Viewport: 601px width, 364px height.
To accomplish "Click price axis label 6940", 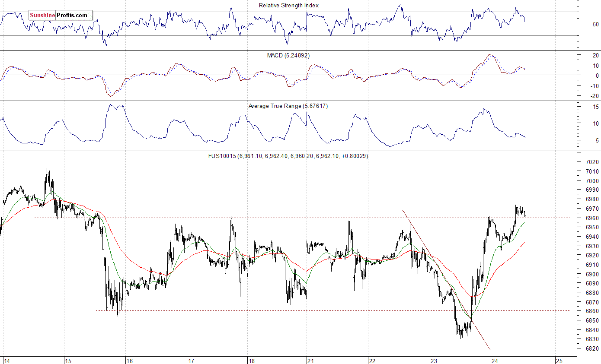I will pos(592,237).
